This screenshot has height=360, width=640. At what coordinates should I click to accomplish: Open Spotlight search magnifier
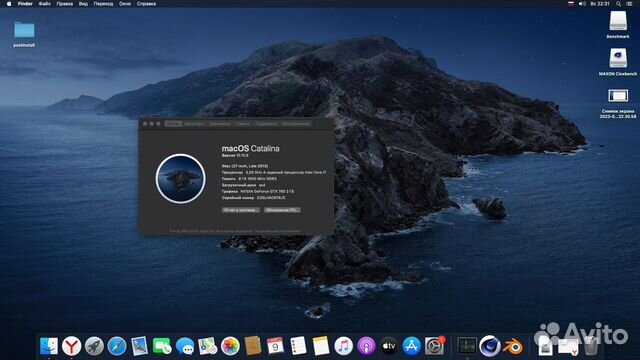tap(618, 4)
